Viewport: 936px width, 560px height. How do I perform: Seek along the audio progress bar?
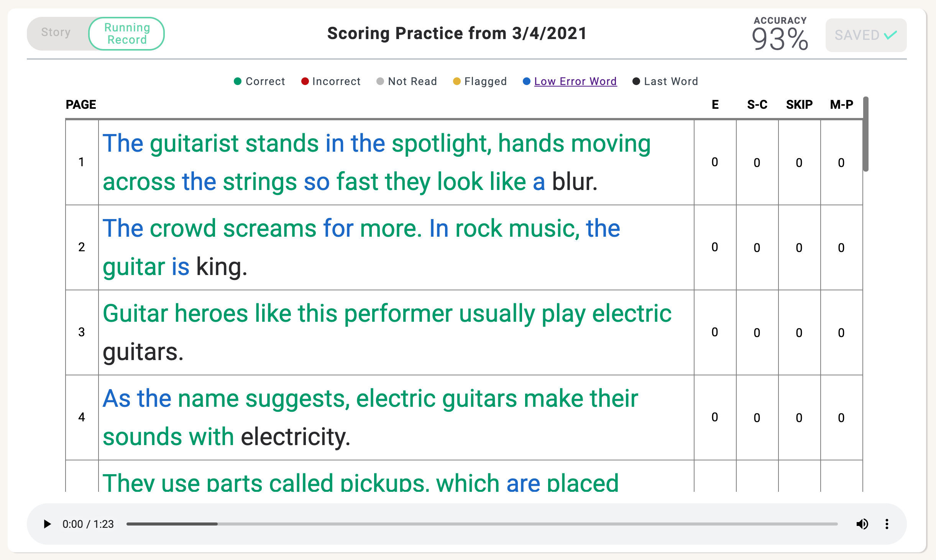tap(482, 524)
